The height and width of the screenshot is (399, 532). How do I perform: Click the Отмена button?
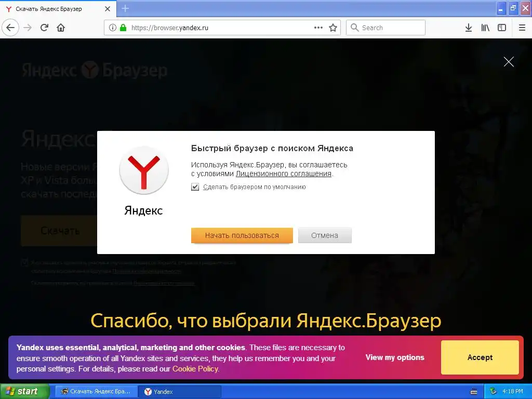(325, 235)
